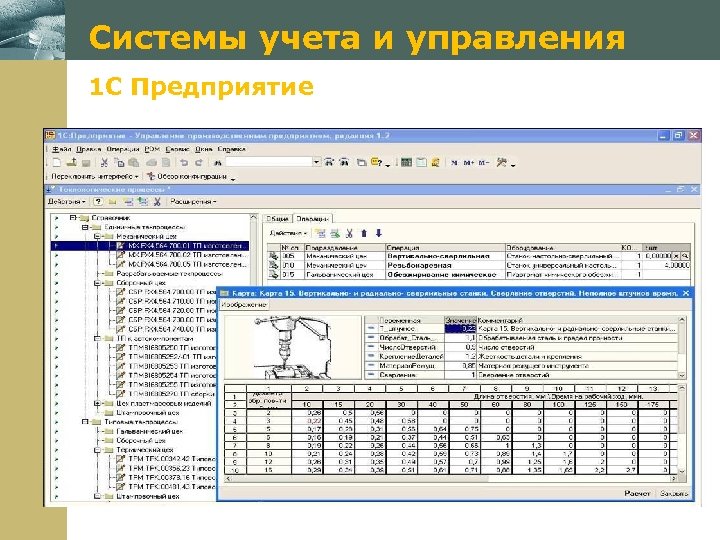Select the Резьбонарезная operation cell
The image size is (720, 540).
point(444,265)
